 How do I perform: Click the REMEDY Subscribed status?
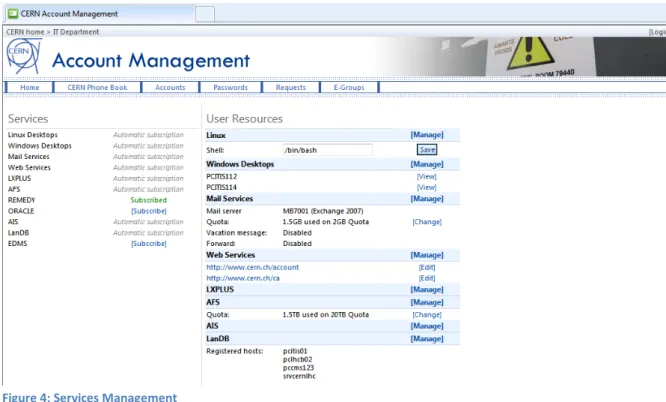coord(149,200)
